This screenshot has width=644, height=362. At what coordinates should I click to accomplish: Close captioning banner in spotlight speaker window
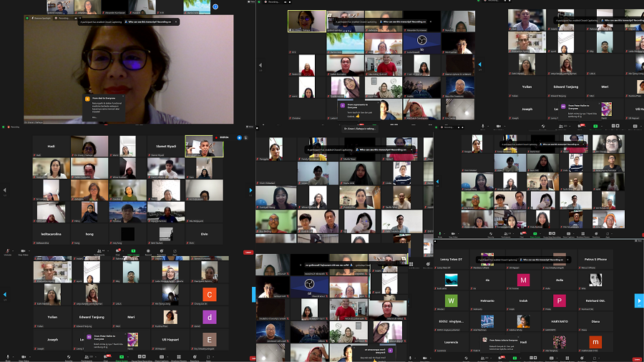click(176, 21)
